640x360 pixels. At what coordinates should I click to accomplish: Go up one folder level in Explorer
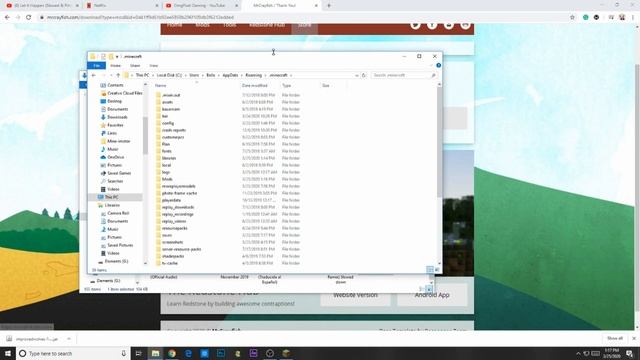click(118, 75)
